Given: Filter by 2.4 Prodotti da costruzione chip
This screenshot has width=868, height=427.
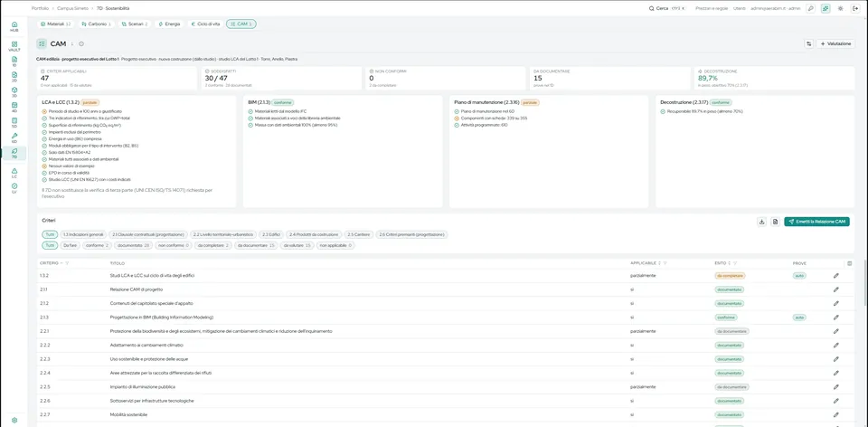Looking at the screenshot, I should [x=315, y=235].
